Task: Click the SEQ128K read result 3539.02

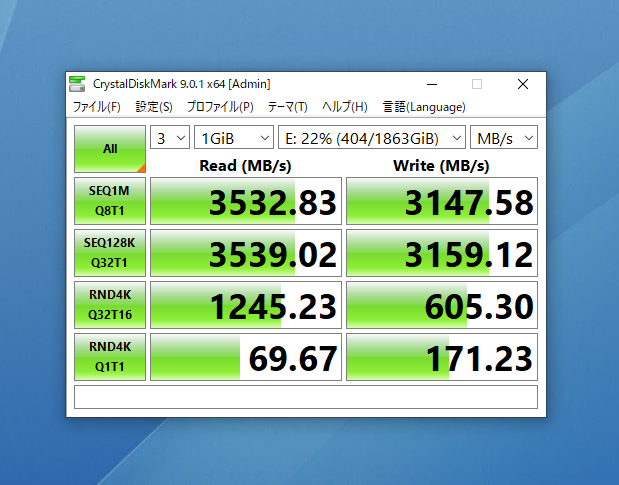Action: [246, 253]
